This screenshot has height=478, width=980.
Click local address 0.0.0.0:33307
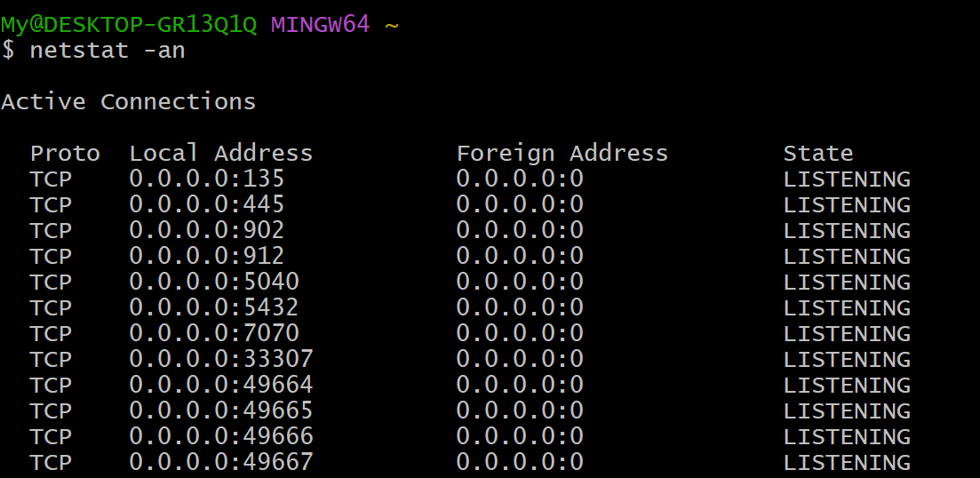pyautogui.click(x=221, y=359)
